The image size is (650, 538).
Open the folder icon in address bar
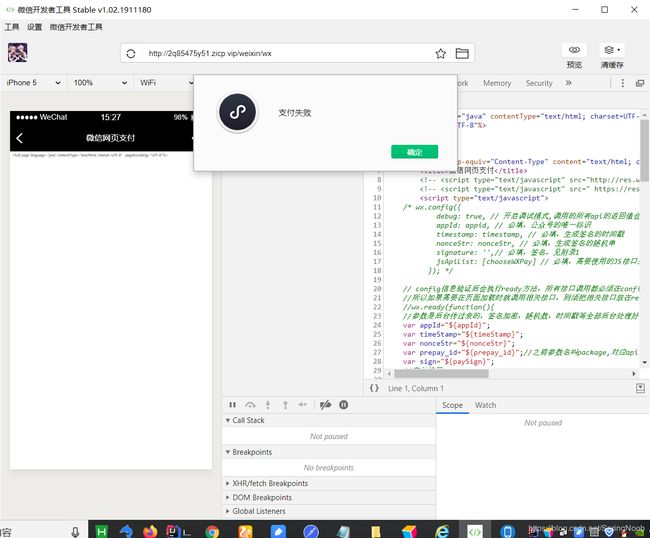(462, 53)
